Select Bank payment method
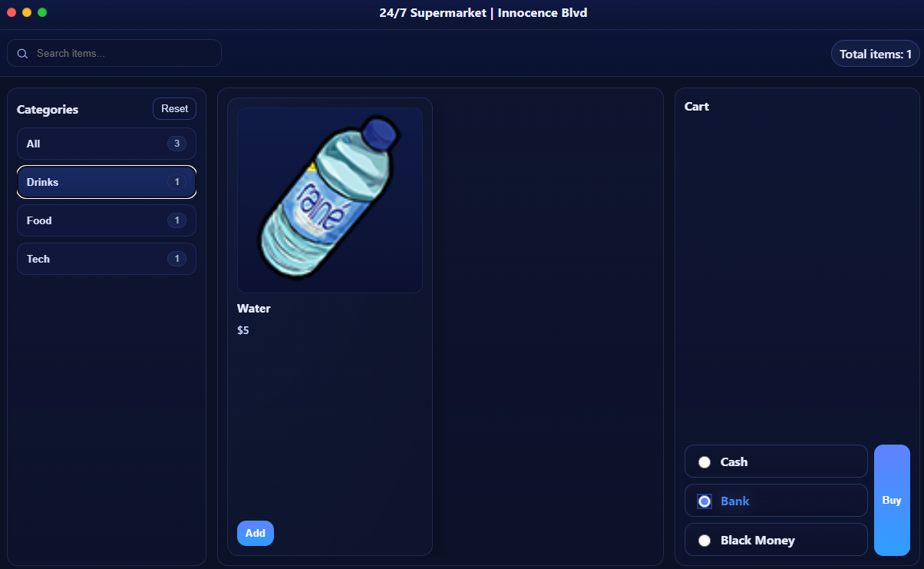The width and height of the screenshot is (924, 569). click(776, 501)
